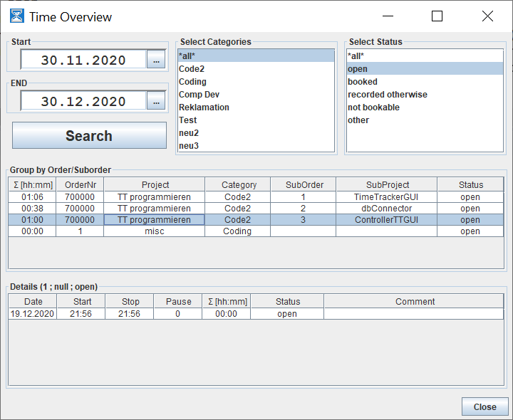The image size is (513, 420).
Task: Click the Start date field 30.11.2020
Action: (83, 61)
